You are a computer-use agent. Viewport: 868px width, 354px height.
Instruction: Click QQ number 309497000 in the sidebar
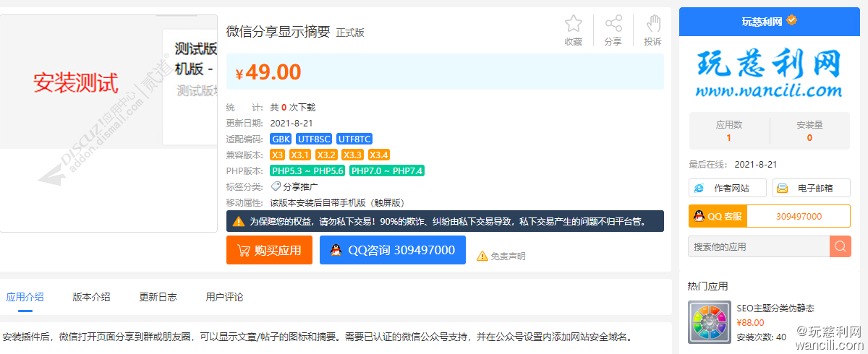pyautogui.click(x=799, y=216)
